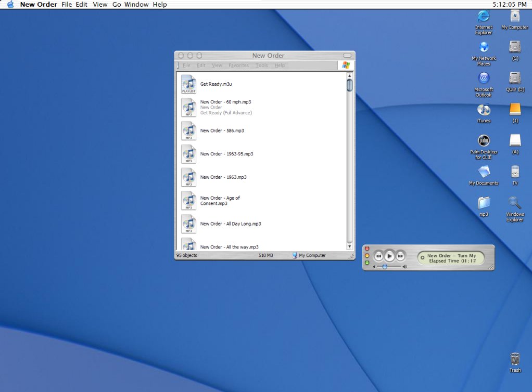The height and width of the screenshot is (392, 532).
Task: Select Microsoft Outlook desktop icon
Action: tap(484, 79)
